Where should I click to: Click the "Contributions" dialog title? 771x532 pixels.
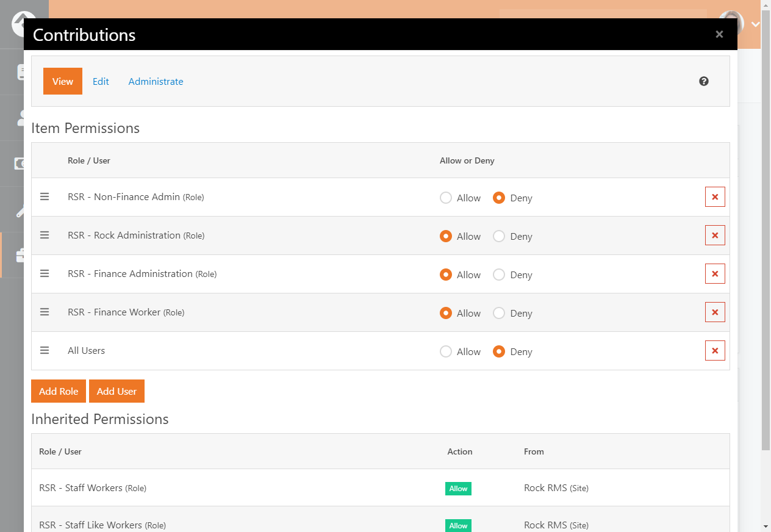pos(84,35)
